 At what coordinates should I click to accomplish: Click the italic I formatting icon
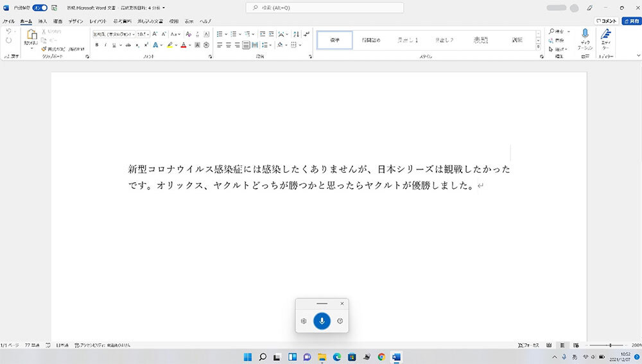[x=105, y=45]
